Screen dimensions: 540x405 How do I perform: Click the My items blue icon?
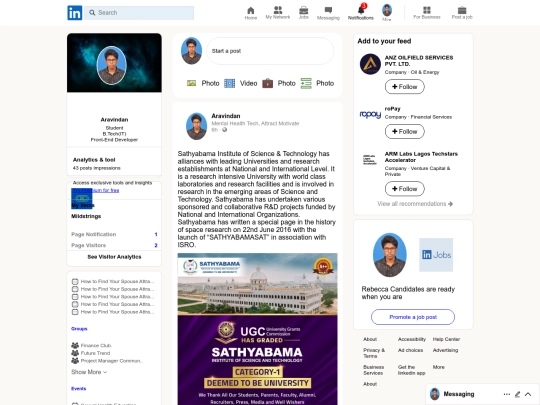tap(82, 198)
